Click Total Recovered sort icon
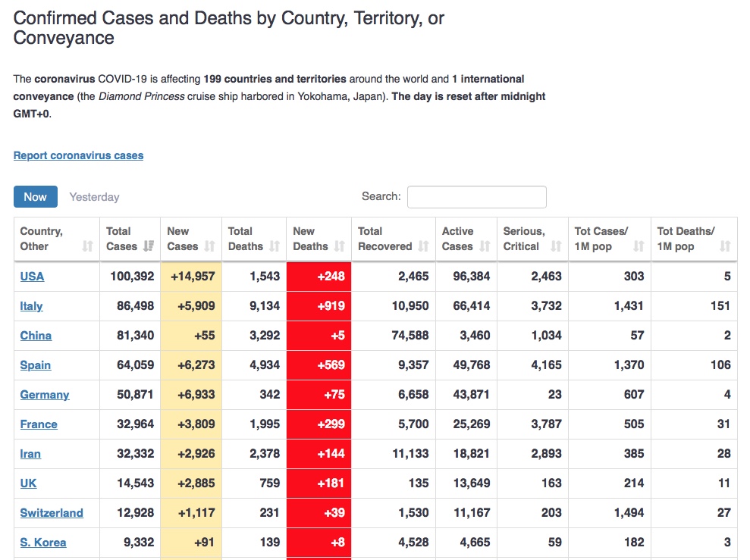 [423, 246]
